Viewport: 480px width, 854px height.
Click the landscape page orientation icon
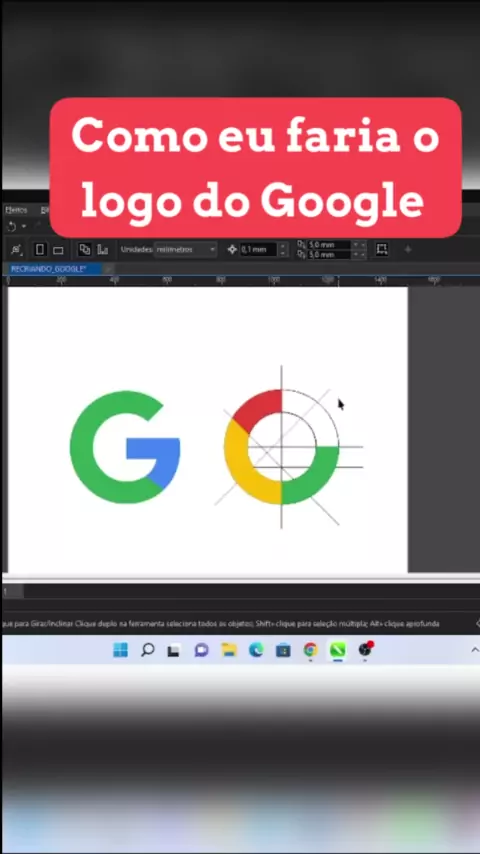[58, 250]
